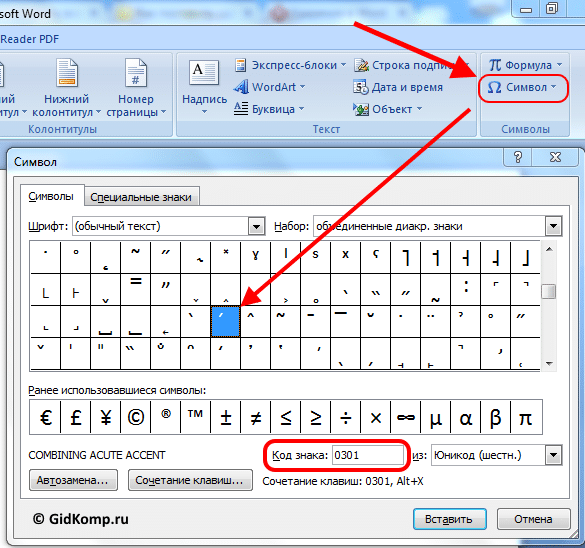
Task: Click the dialog help question mark
Action: tap(518, 157)
